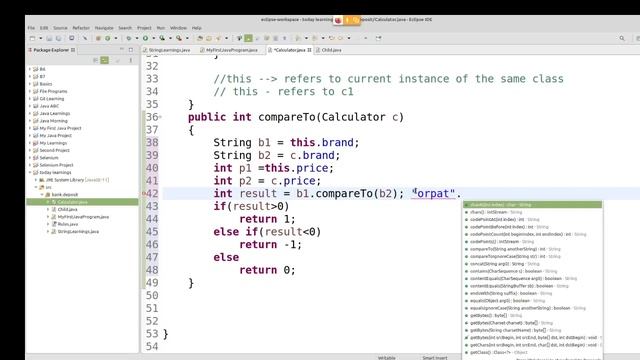Toggle Link with Editor in Package Explorer
This screenshot has height=360, width=640.
coord(104,60)
